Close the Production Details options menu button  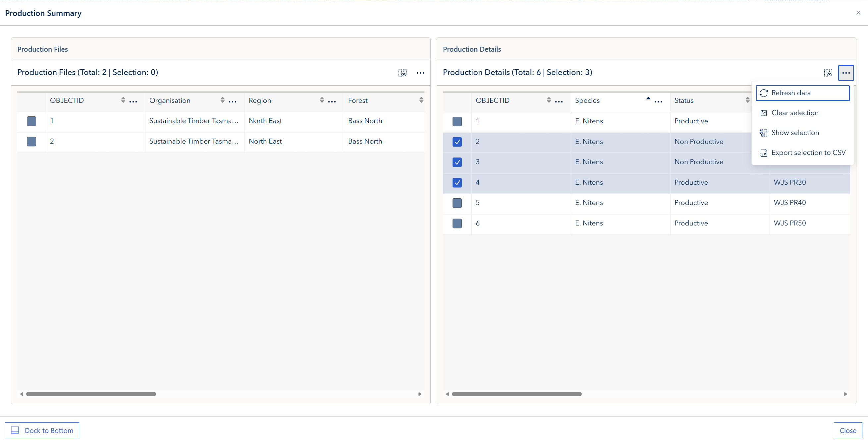coord(846,73)
